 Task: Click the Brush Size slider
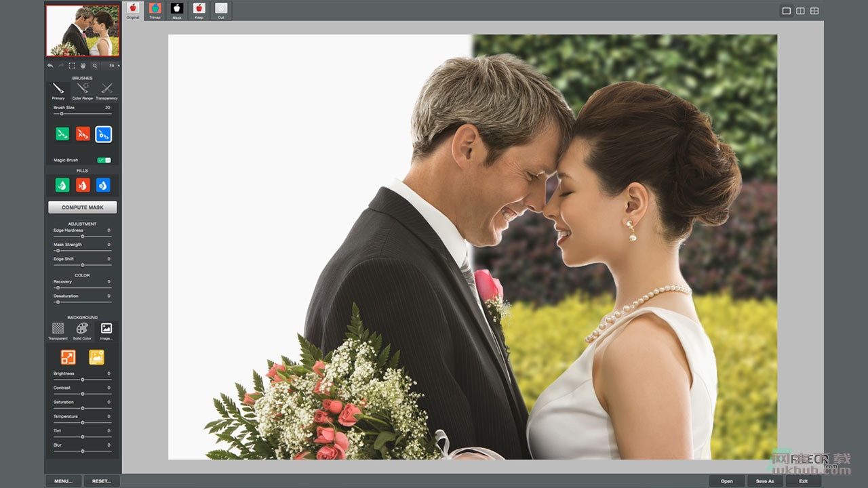pos(82,114)
